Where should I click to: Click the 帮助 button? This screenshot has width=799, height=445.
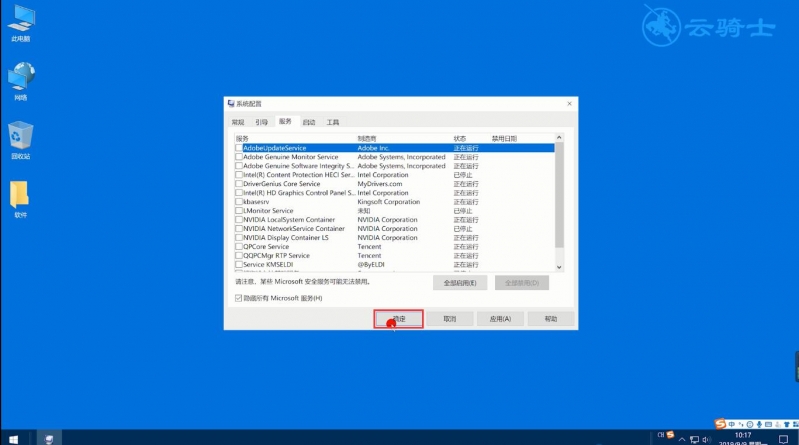[551, 319]
